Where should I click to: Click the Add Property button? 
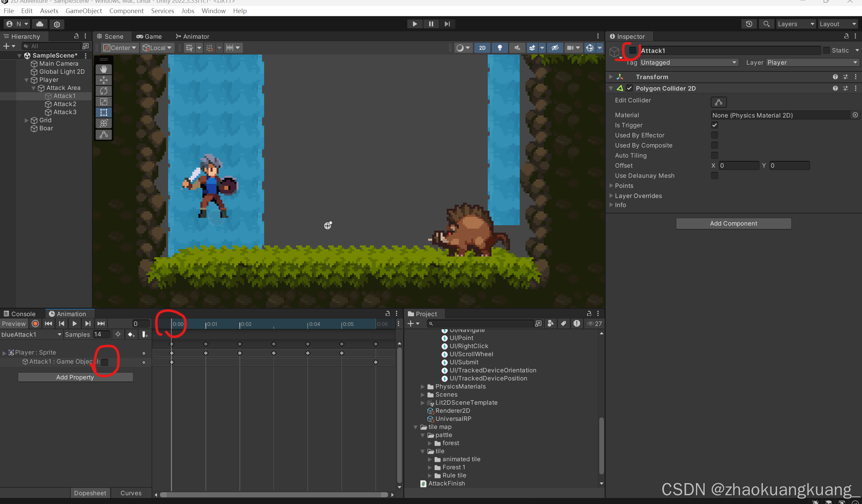pos(75,377)
